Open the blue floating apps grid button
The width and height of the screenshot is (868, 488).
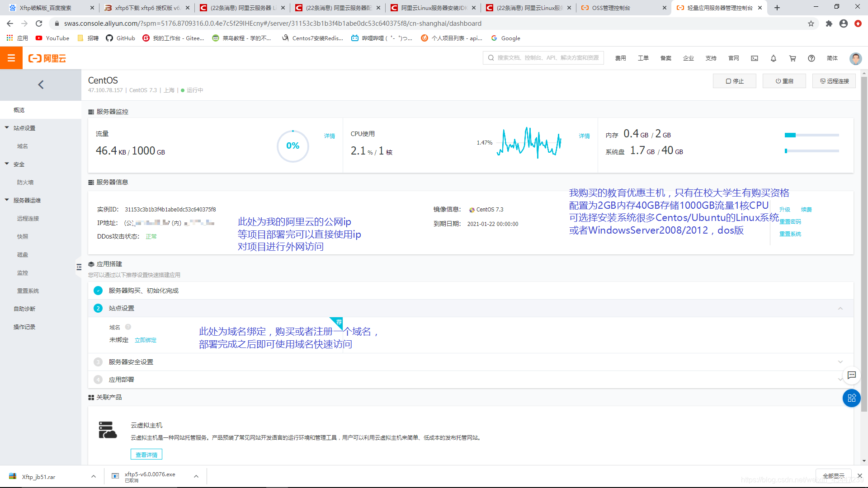point(851,398)
